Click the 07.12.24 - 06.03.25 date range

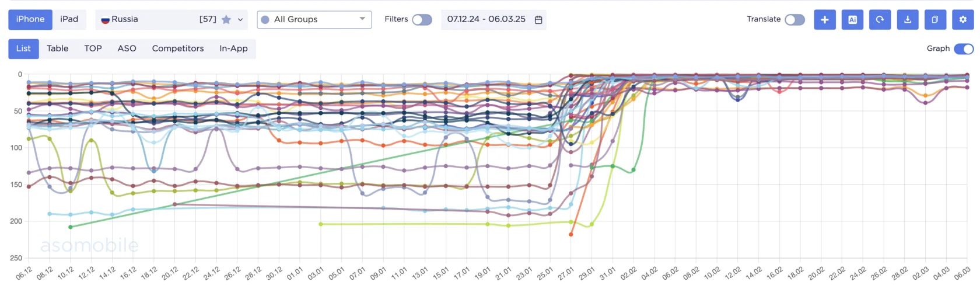(487, 19)
